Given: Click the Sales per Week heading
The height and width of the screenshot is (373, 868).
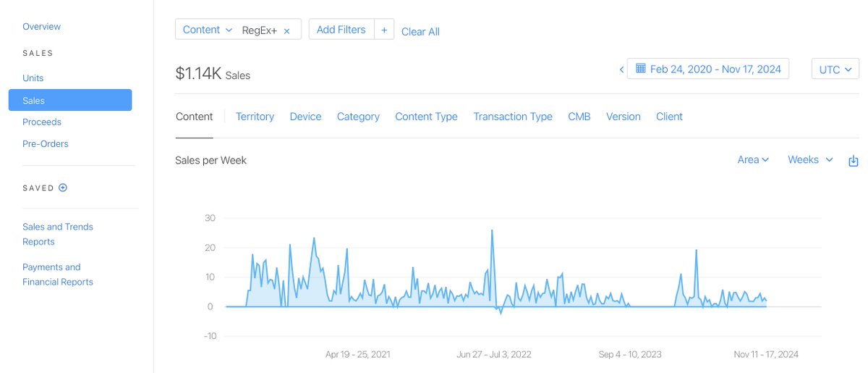Looking at the screenshot, I should (x=211, y=160).
